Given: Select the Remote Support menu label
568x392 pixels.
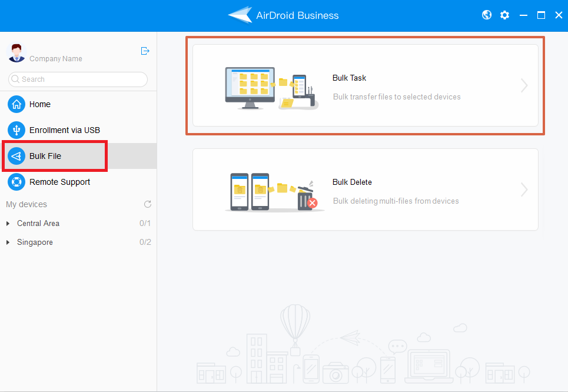Looking at the screenshot, I should coord(59,182).
